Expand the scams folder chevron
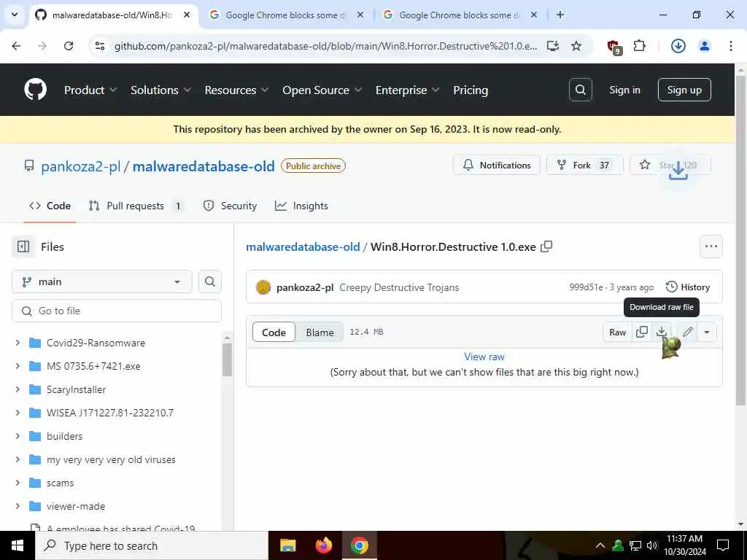Viewport: 747px width, 560px height. tap(18, 483)
